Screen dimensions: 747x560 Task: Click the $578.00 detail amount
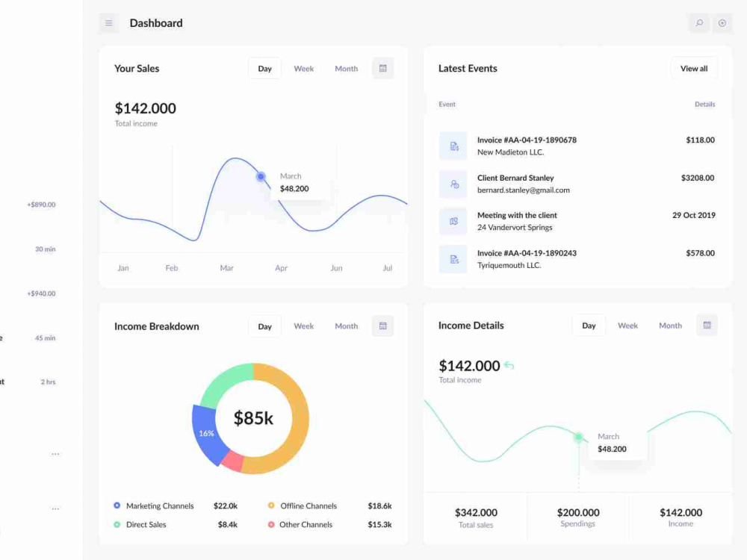click(701, 253)
